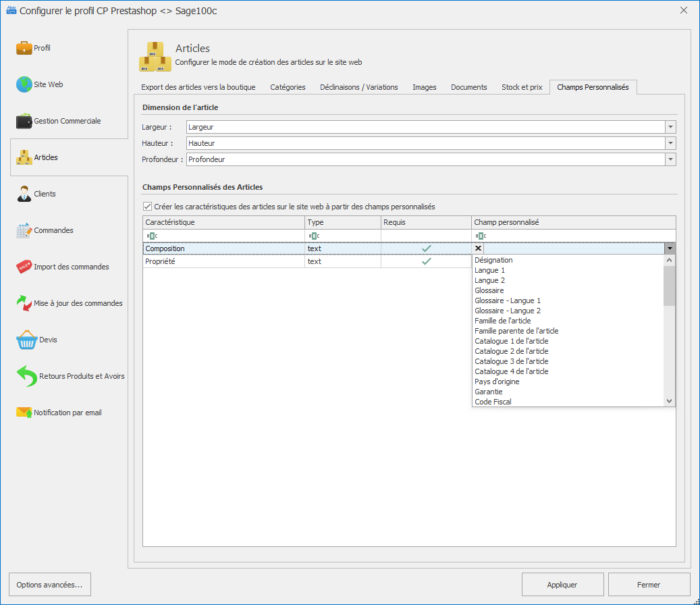
Task: Sort by the Caractéristique column header
Action: coord(224,222)
